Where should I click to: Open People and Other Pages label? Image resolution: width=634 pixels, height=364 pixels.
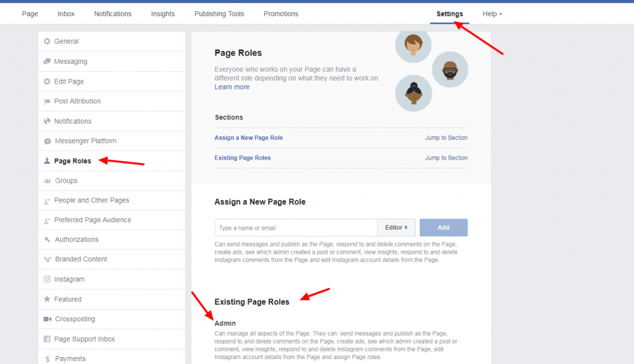92,200
